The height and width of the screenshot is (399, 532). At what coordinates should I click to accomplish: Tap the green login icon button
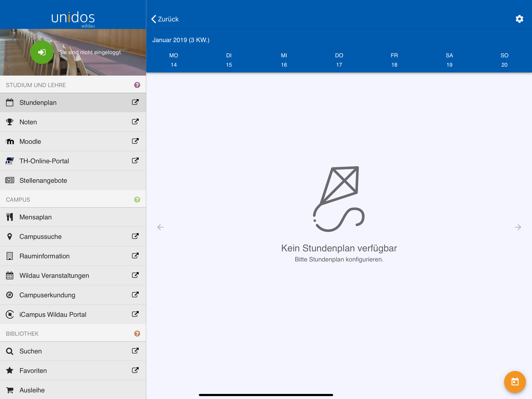coord(42,52)
